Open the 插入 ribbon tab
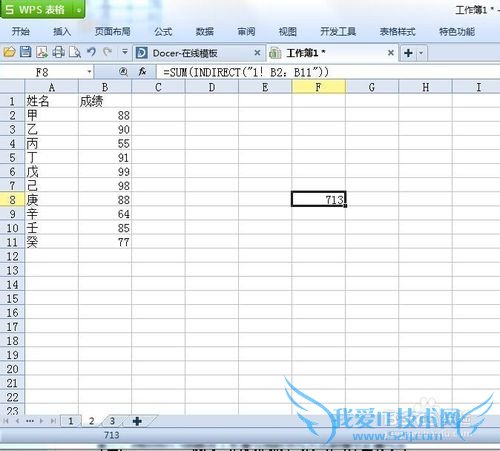The width and height of the screenshot is (500, 451). pyautogui.click(x=62, y=32)
